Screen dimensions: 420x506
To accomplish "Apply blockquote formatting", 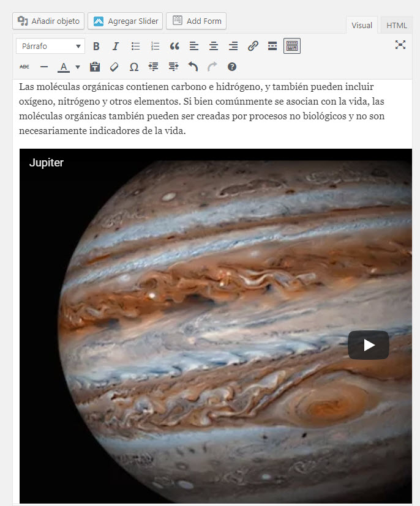I will tap(174, 46).
